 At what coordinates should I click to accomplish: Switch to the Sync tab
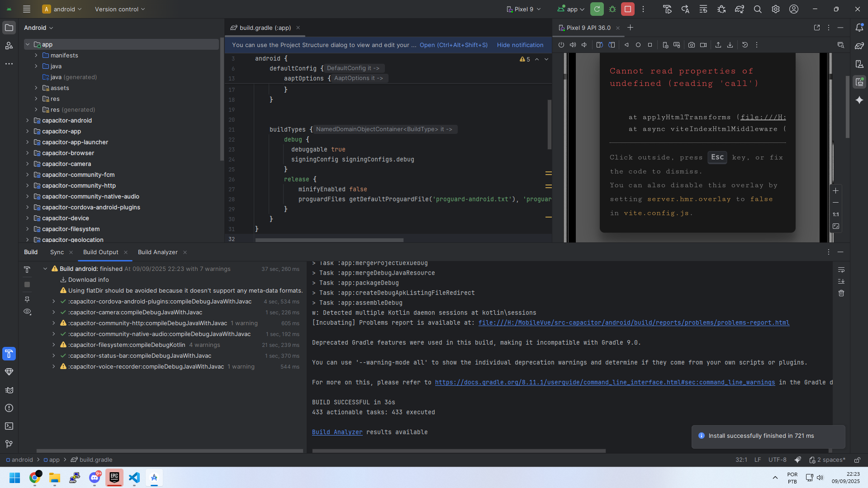pyautogui.click(x=57, y=252)
